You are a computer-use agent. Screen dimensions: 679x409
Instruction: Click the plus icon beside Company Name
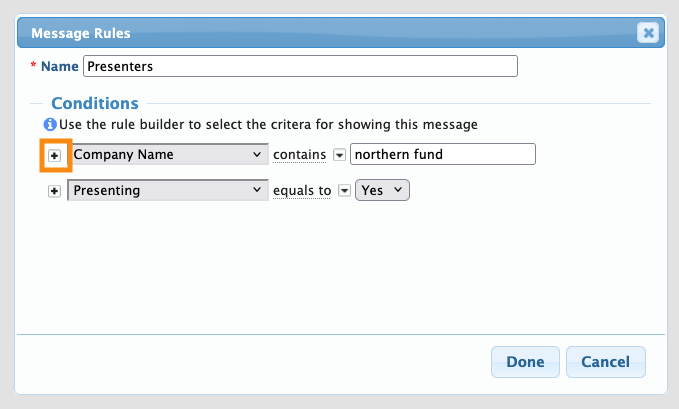(55, 155)
